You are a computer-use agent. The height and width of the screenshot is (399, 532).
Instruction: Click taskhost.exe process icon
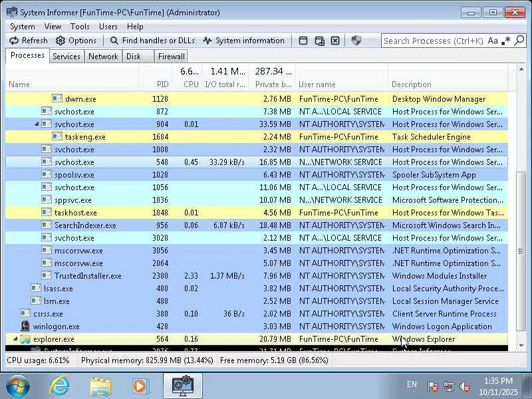(46, 212)
